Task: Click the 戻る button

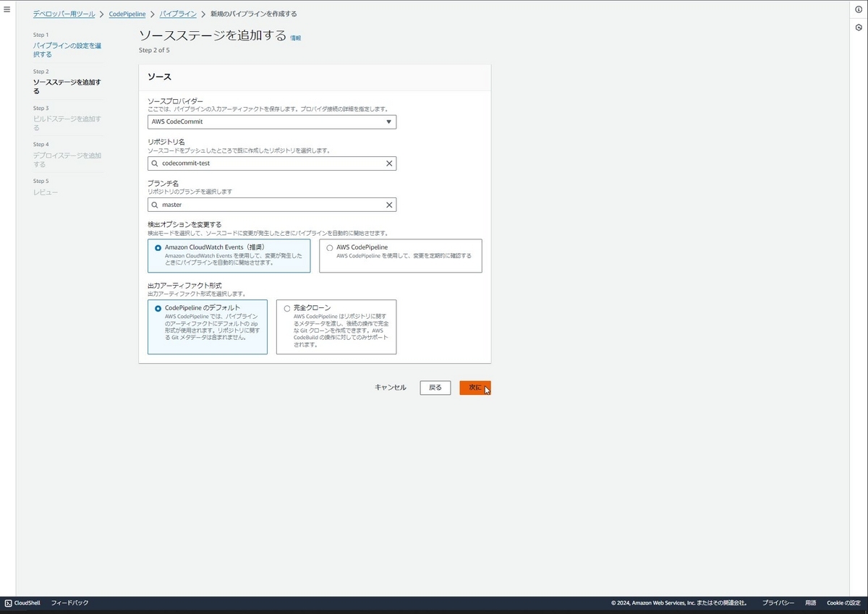Action: pyautogui.click(x=435, y=387)
